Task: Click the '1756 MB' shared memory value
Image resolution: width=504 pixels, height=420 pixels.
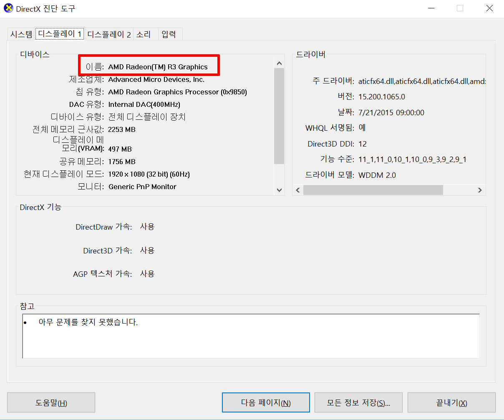Action: [122, 162]
